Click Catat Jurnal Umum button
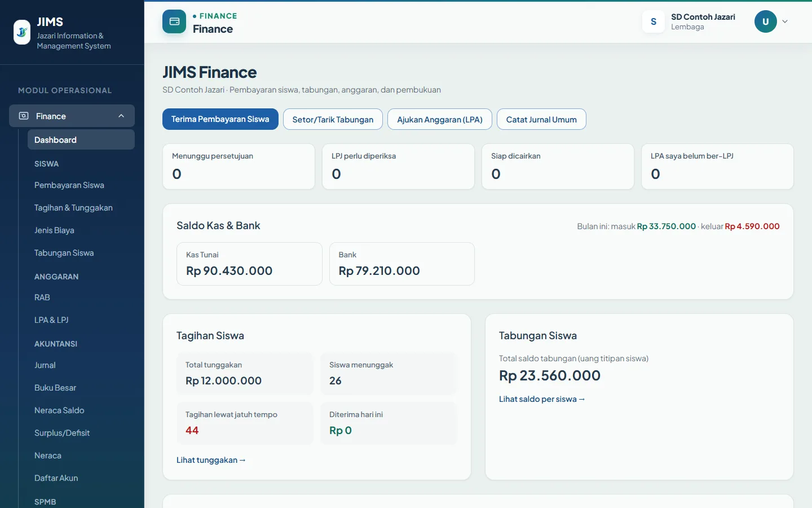This screenshot has height=508, width=812. pos(541,119)
